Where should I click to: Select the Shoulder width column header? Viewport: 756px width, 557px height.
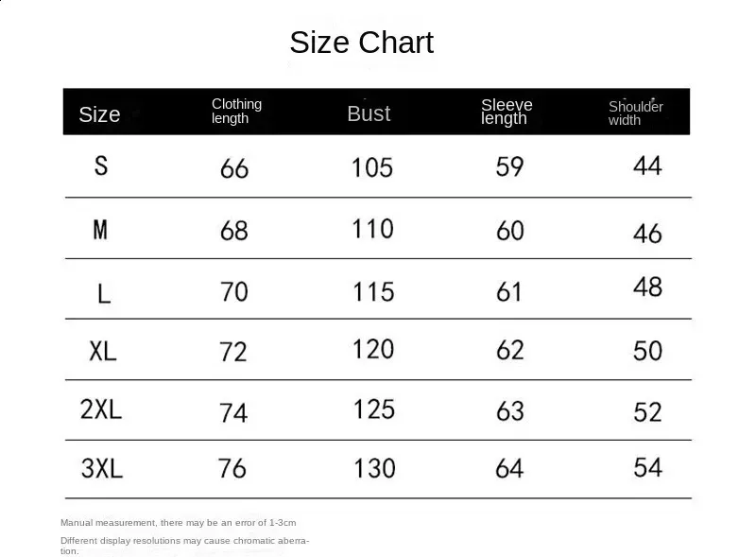pos(635,113)
